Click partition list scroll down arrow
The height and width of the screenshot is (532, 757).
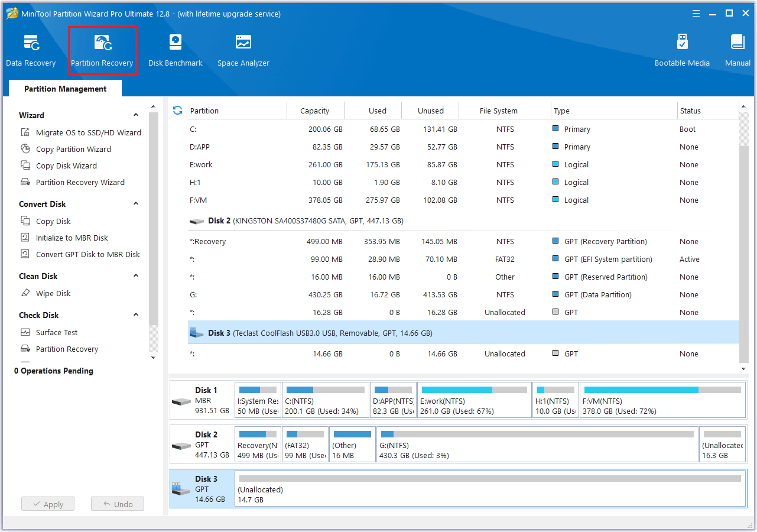tap(743, 368)
